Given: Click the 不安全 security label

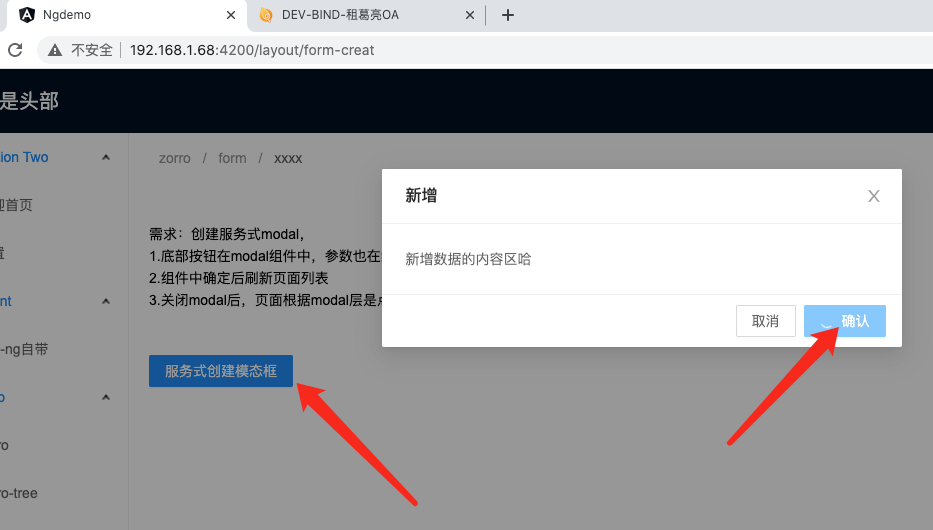Looking at the screenshot, I should 92,50.
